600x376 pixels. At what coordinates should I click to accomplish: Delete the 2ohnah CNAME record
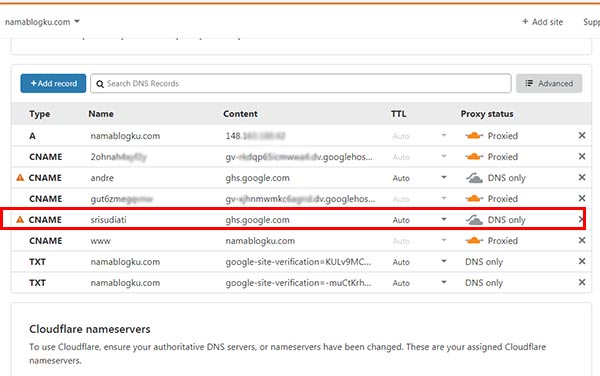[x=582, y=156]
